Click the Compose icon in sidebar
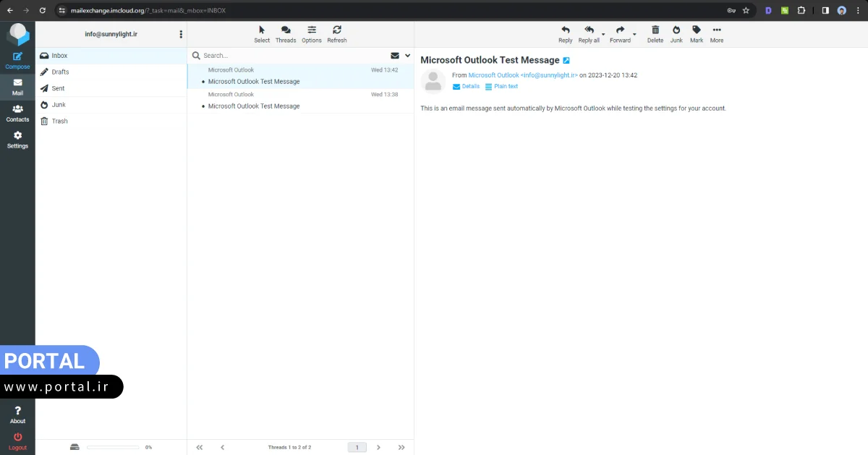868x455 pixels. (17, 57)
